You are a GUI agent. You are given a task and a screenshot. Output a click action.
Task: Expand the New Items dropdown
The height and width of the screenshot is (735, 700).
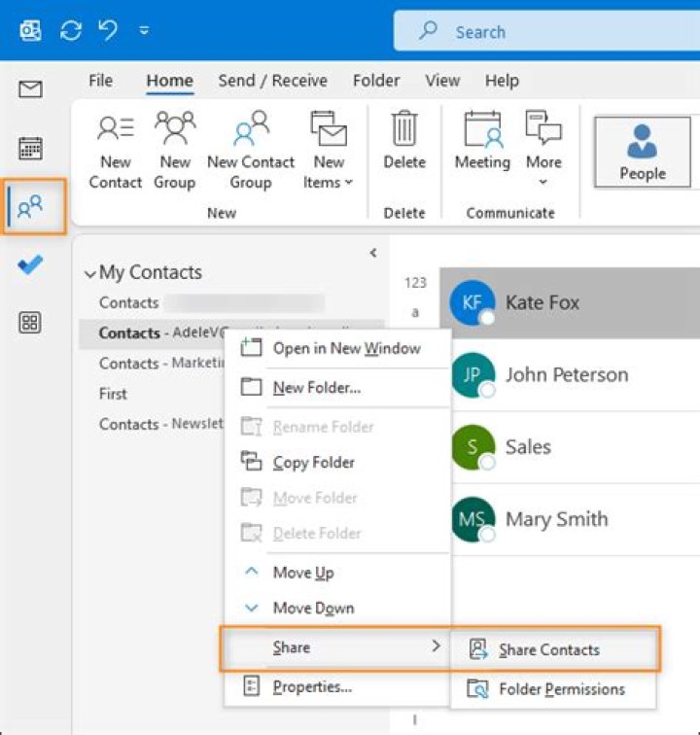(x=329, y=149)
